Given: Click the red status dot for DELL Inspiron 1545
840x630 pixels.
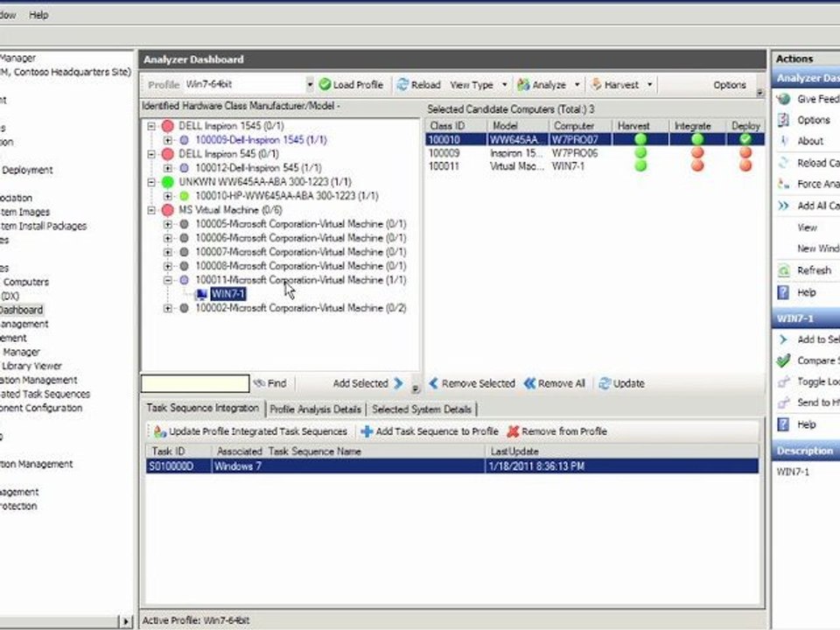Looking at the screenshot, I should pos(168,126).
